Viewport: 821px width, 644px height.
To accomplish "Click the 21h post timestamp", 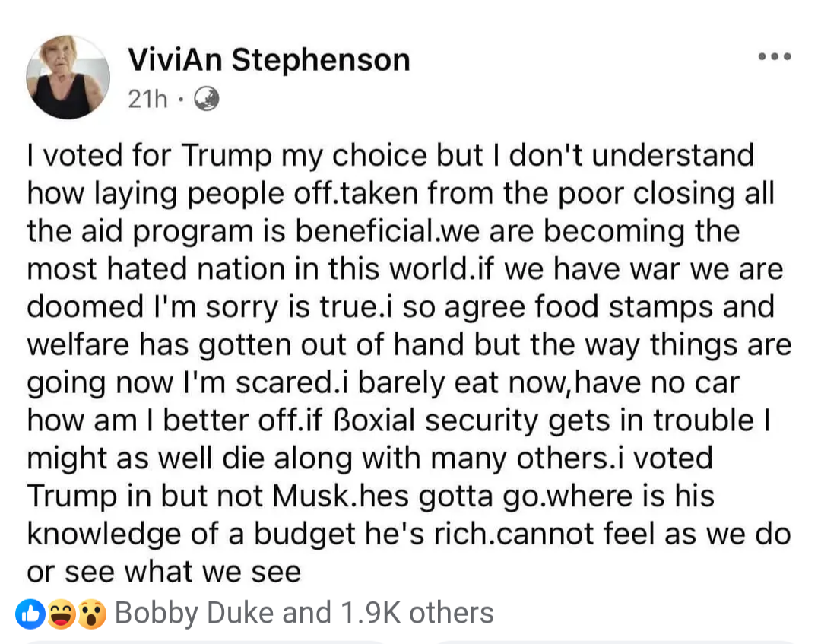I will [147, 99].
